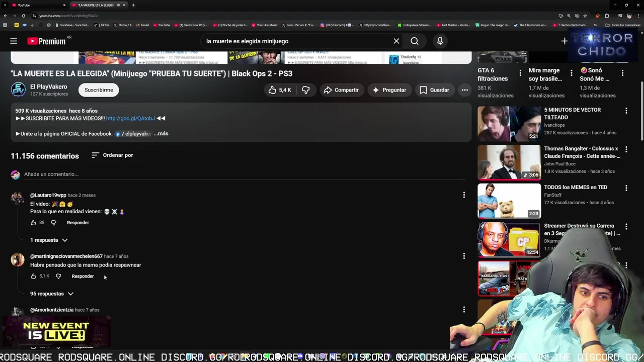Open options for martinignaciovanmechelen667's comment
This screenshot has width=644, height=362.
[x=464, y=256]
